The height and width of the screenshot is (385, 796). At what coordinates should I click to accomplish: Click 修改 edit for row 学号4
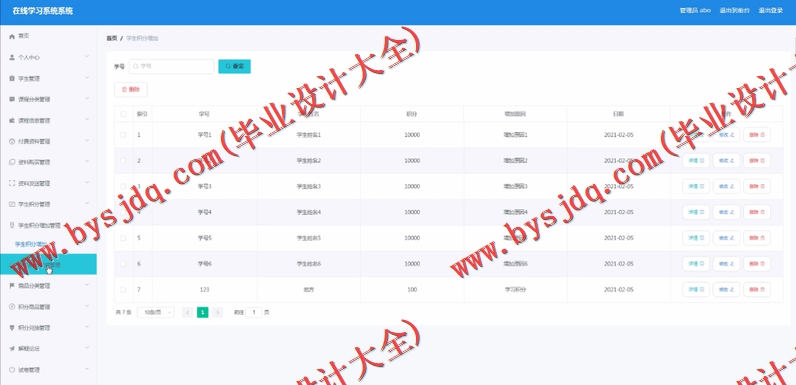(x=726, y=212)
